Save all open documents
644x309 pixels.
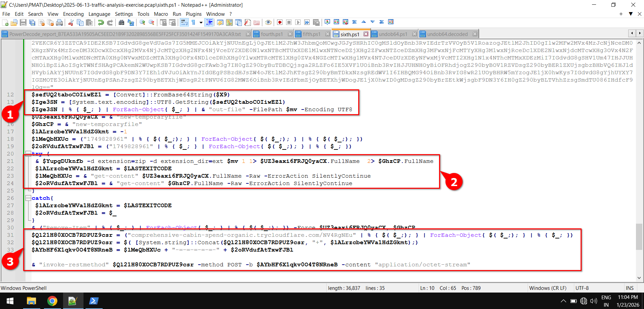(x=32, y=22)
